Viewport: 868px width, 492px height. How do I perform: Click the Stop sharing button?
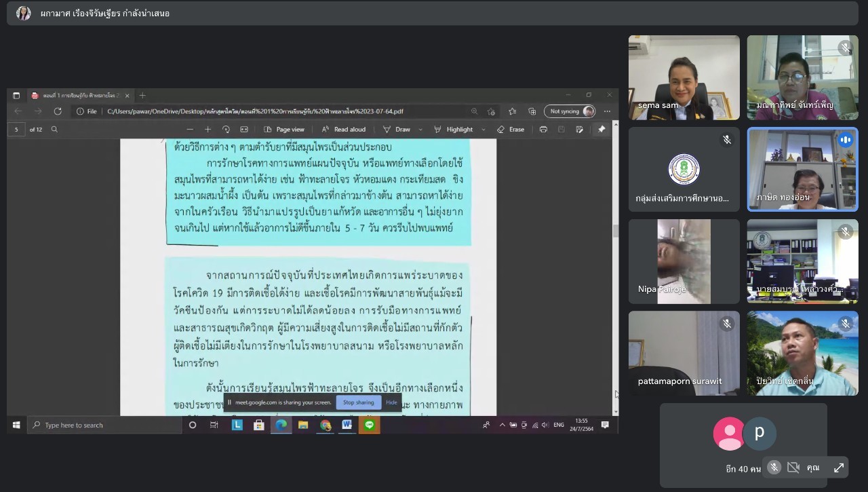[358, 402]
